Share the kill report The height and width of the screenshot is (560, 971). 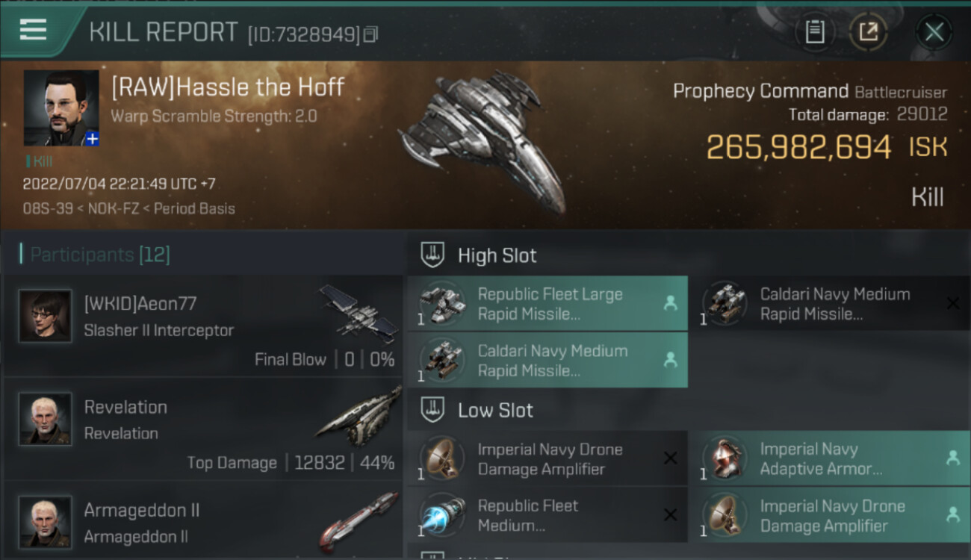868,32
